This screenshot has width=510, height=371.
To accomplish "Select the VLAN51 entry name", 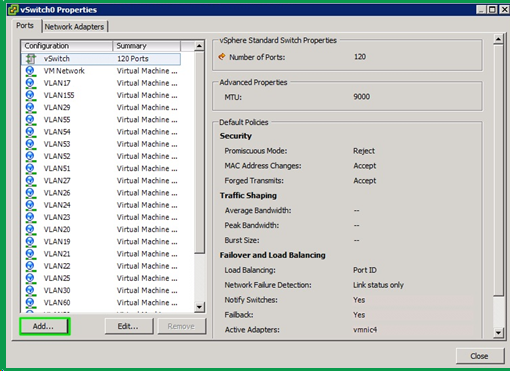I will (x=57, y=168).
